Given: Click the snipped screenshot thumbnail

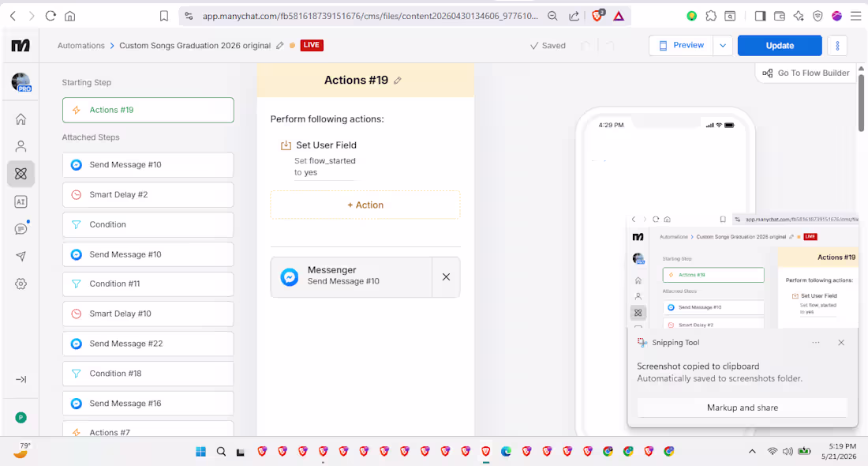Looking at the screenshot, I should point(743,272).
